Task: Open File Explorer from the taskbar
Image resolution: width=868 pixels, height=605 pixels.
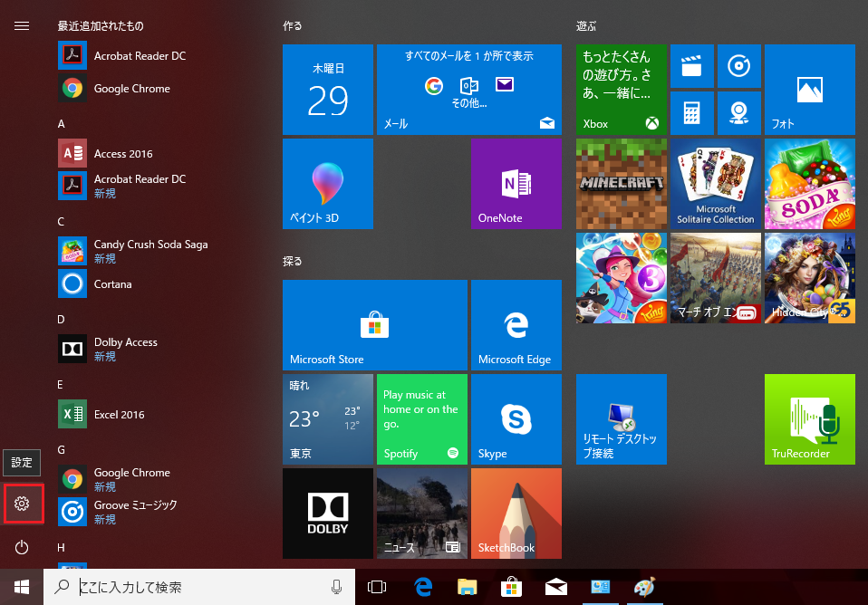Action: pyautogui.click(x=468, y=587)
